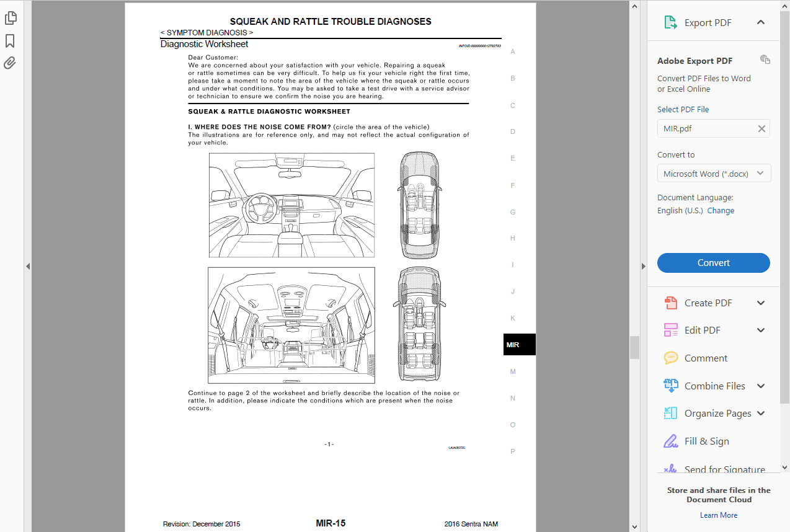The width and height of the screenshot is (790, 532).
Task: Open the Combine Files tool label
Action: [x=715, y=386]
